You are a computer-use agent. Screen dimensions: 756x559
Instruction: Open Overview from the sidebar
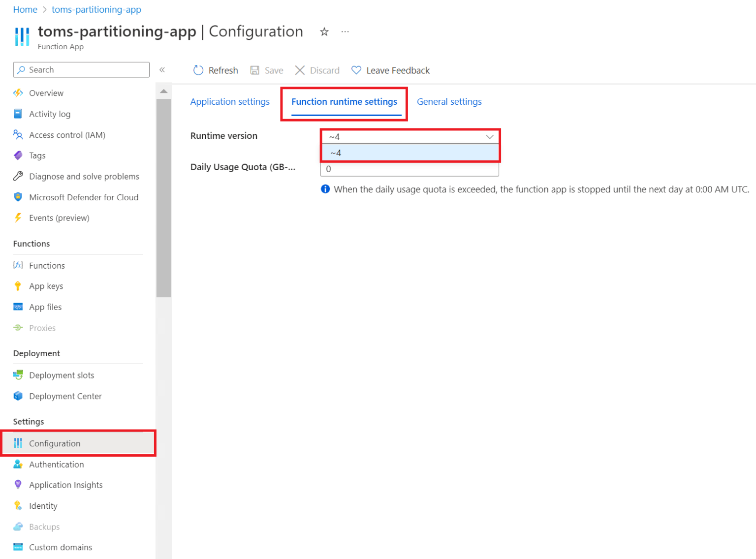click(x=46, y=93)
